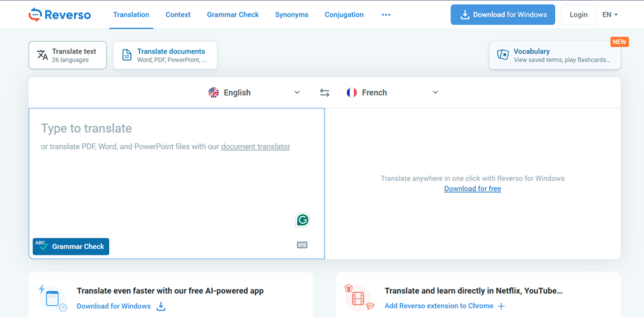
Task: Click the Download for Windows header button
Action: click(x=503, y=15)
